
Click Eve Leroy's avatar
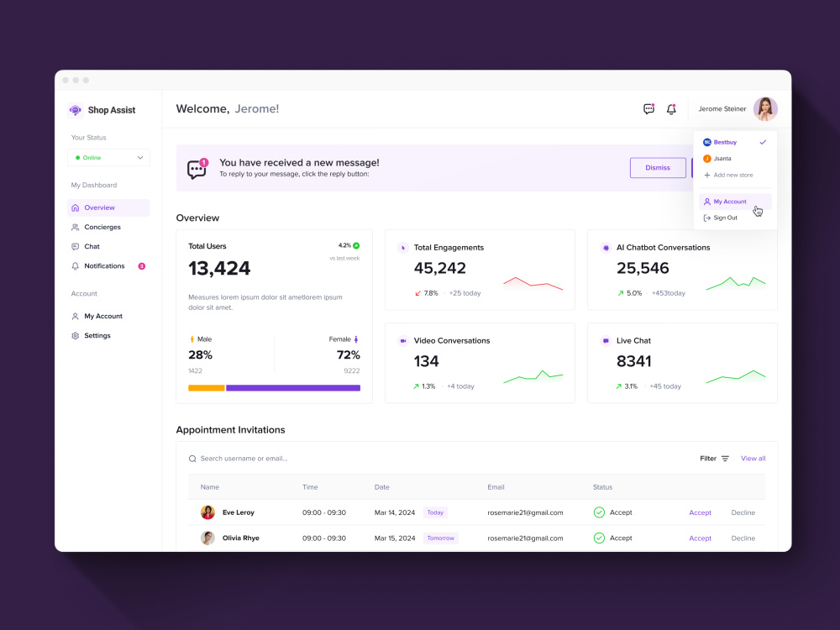coord(207,512)
